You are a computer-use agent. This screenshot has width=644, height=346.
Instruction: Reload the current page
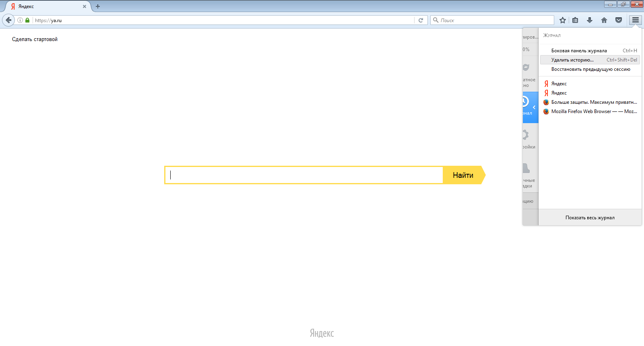coord(421,20)
